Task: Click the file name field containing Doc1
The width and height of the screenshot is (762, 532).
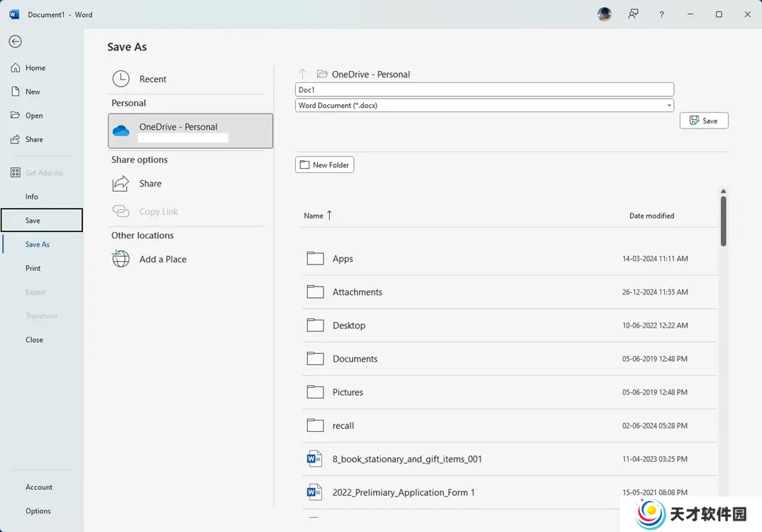Action: [485, 89]
